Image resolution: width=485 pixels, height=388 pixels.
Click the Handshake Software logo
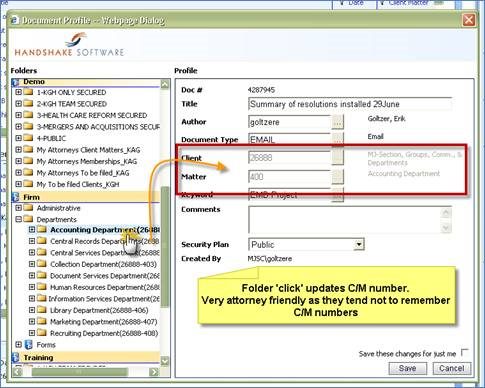(69, 44)
